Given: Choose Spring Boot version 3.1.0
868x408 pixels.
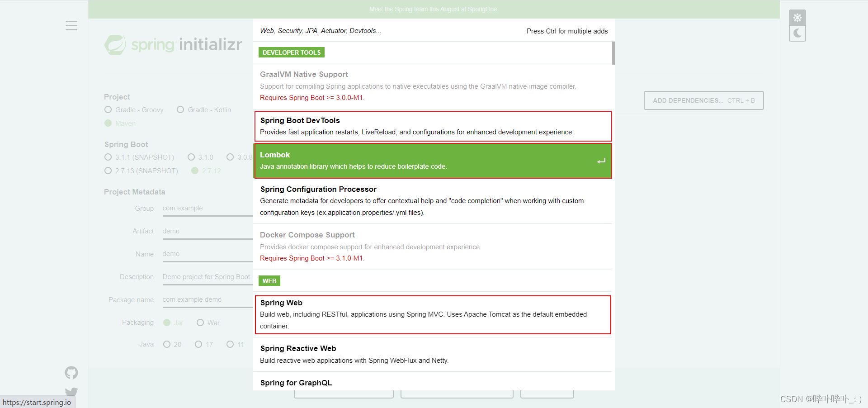Looking at the screenshot, I should click(191, 157).
